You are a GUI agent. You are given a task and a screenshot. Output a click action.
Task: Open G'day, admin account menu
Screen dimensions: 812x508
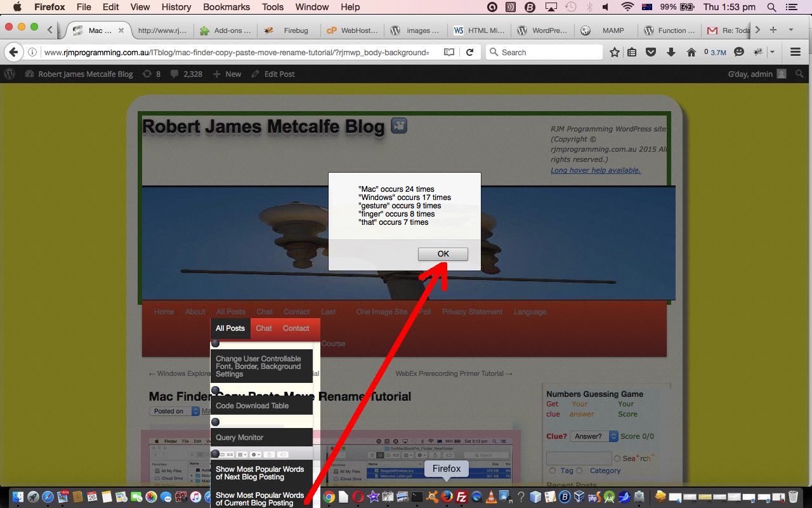pyautogui.click(x=757, y=74)
